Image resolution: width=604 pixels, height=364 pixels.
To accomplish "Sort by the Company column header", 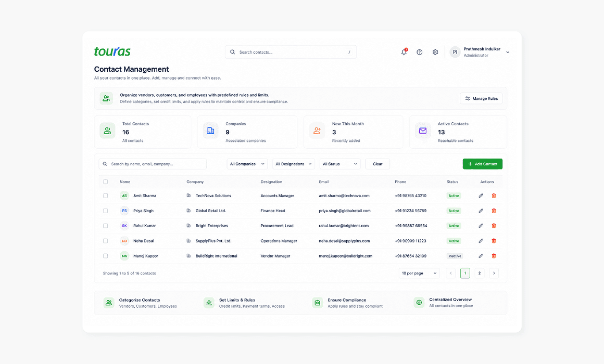I will (x=195, y=181).
